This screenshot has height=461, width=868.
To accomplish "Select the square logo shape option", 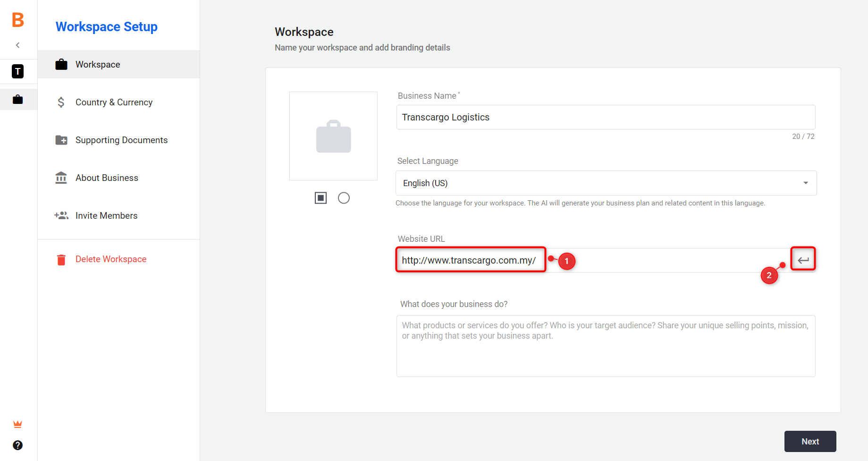I will pyautogui.click(x=320, y=198).
